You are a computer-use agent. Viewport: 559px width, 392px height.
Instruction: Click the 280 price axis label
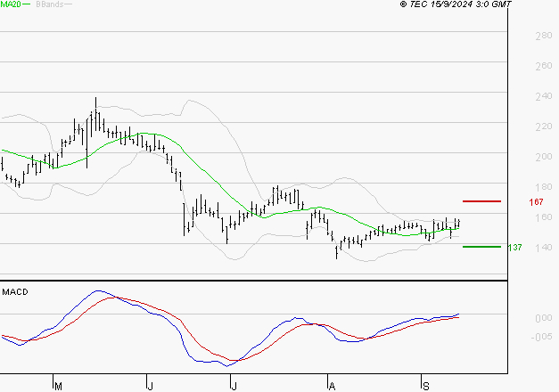coord(544,36)
